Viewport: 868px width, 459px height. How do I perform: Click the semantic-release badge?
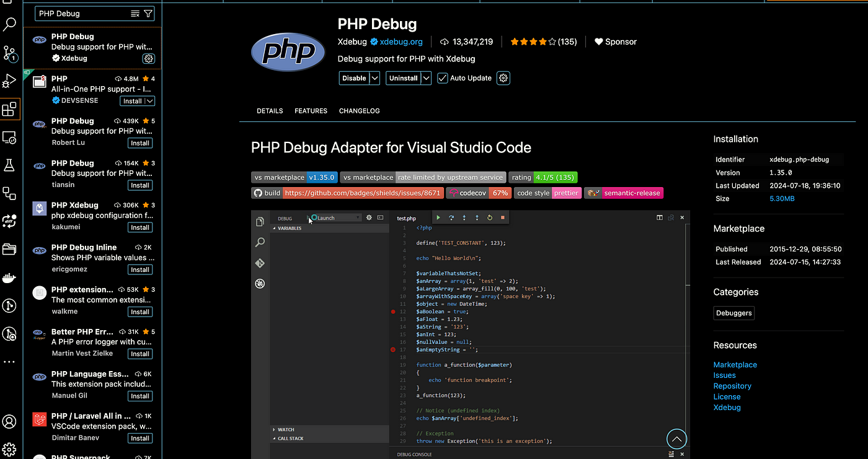tap(624, 193)
